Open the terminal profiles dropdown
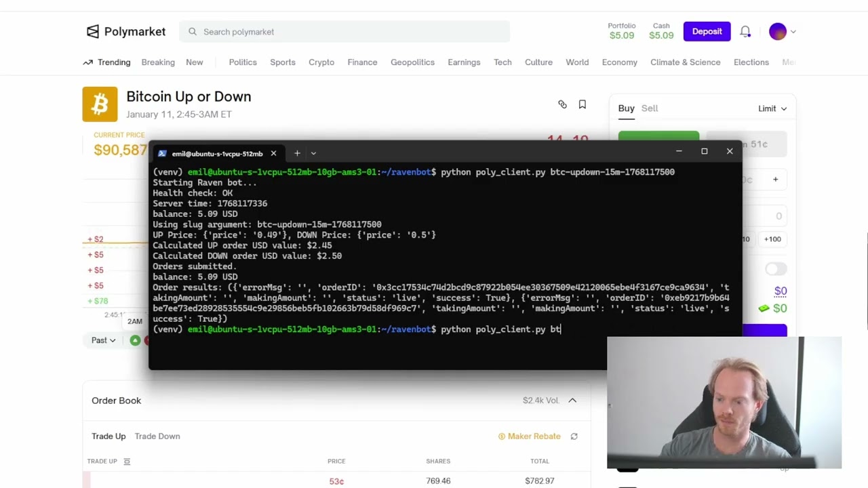868x488 pixels. 313,153
